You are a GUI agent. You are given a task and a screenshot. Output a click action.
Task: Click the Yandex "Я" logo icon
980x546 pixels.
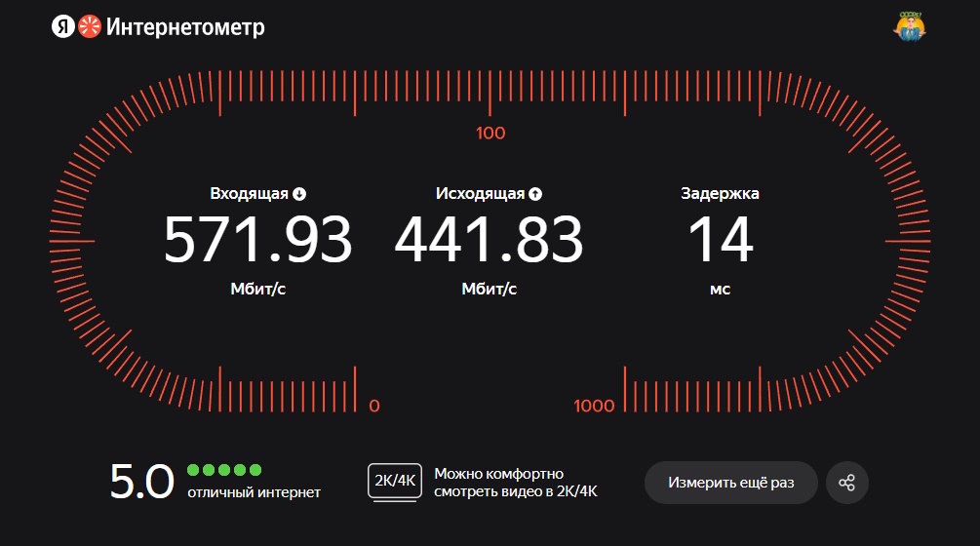tap(63, 27)
